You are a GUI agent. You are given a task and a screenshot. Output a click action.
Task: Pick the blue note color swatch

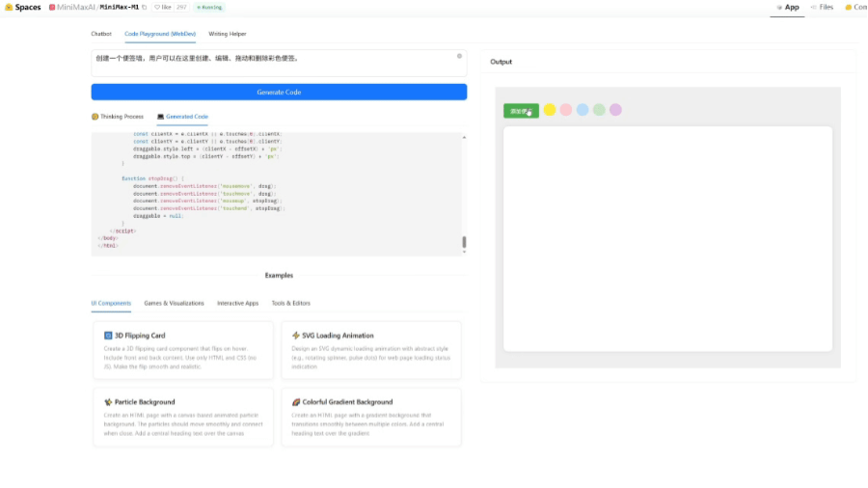pos(583,110)
